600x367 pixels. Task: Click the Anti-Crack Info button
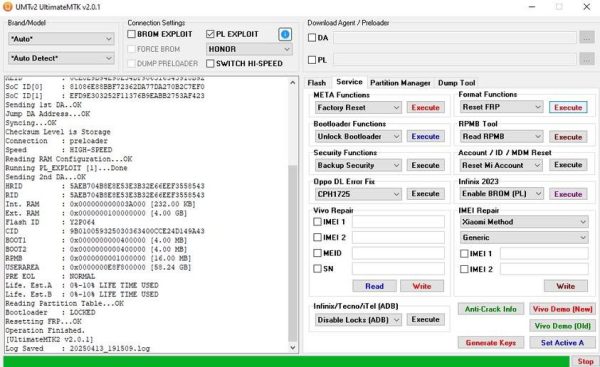click(491, 309)
